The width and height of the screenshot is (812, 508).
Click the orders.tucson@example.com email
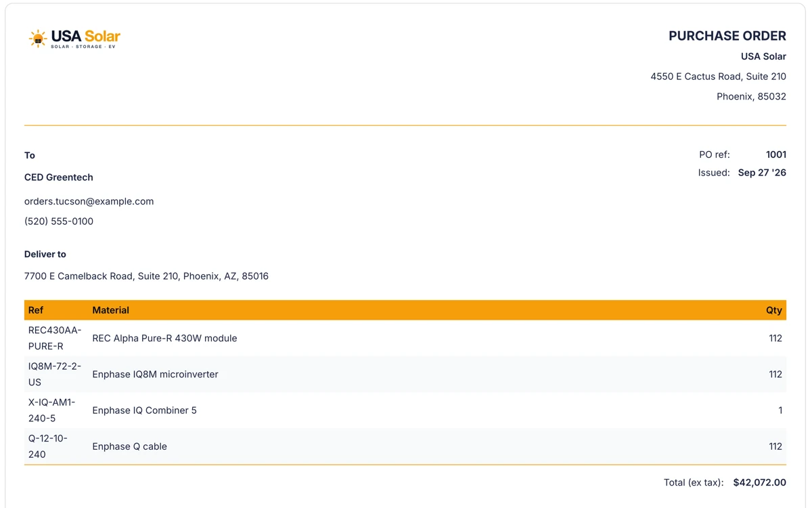(x=89, y=201)
